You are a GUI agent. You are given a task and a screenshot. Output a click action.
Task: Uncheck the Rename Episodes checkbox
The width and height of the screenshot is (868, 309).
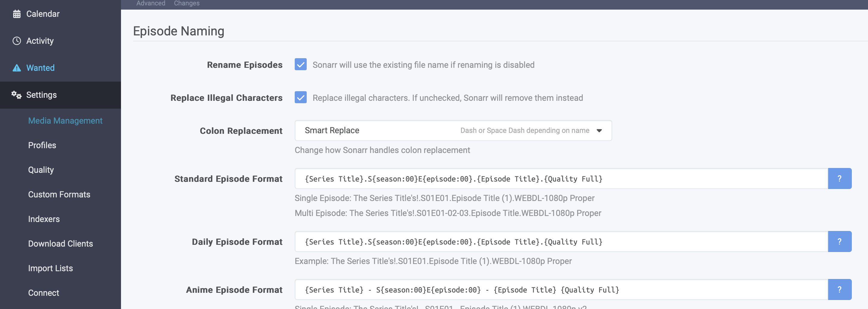300,64
